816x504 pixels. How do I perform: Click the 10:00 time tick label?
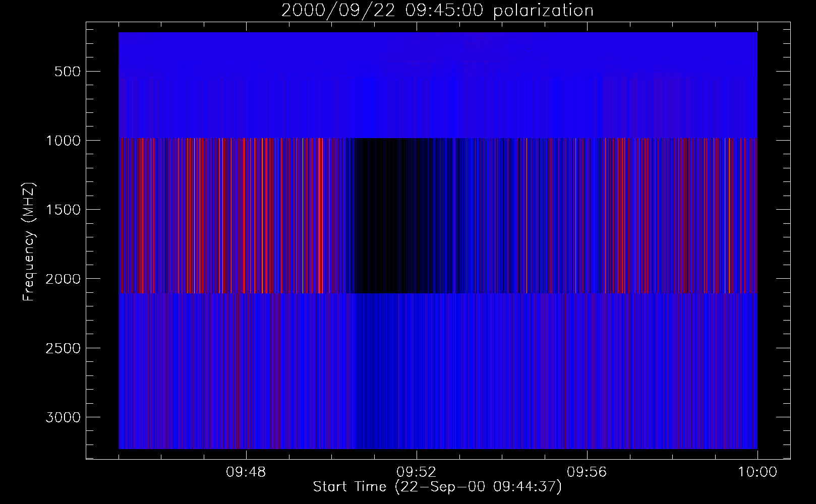pos(757,473)
